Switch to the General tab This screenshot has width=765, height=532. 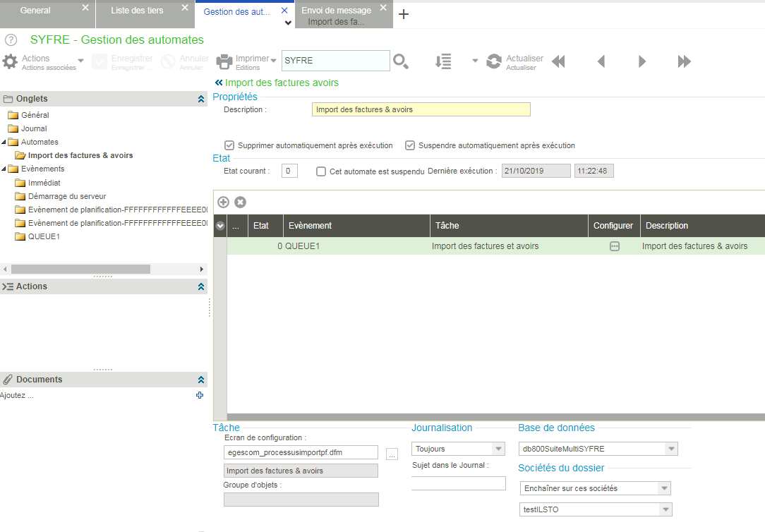(35, 11)
